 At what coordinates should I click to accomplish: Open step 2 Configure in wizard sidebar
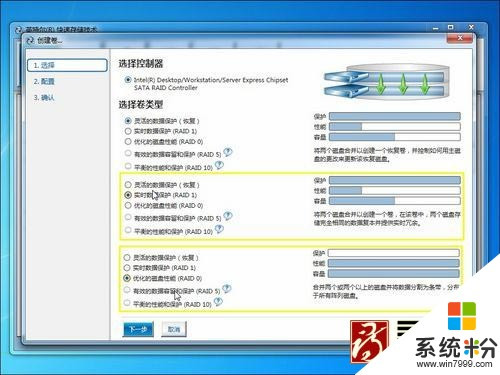click(x=44, y=81)
